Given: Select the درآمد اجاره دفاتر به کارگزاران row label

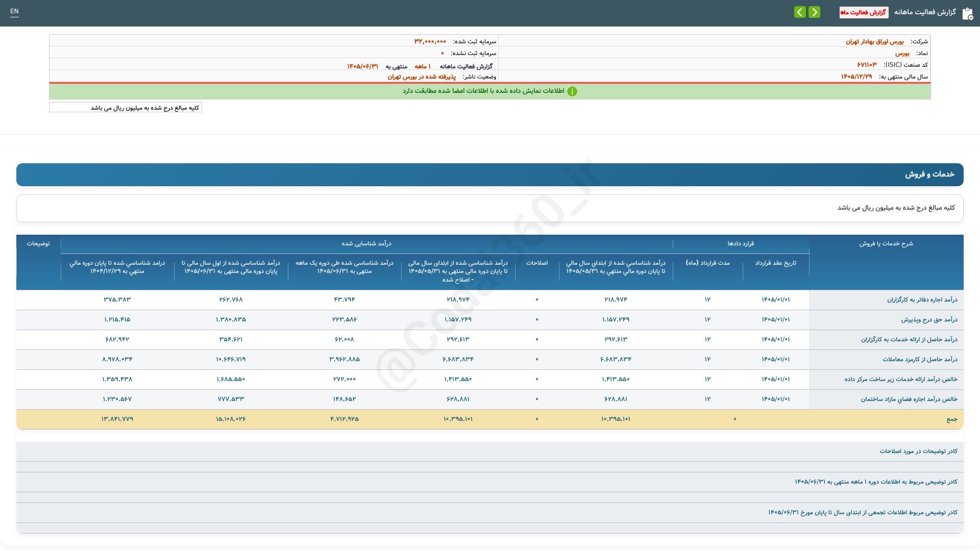Looking at the screenshot, I should [922, 300].
